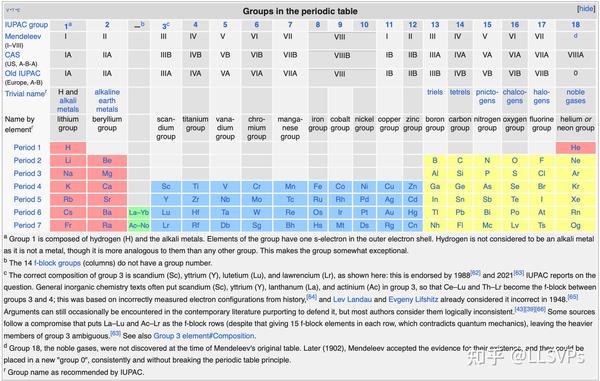
Task: Open the Mendeleev row link
Action: tap(23, 36)
